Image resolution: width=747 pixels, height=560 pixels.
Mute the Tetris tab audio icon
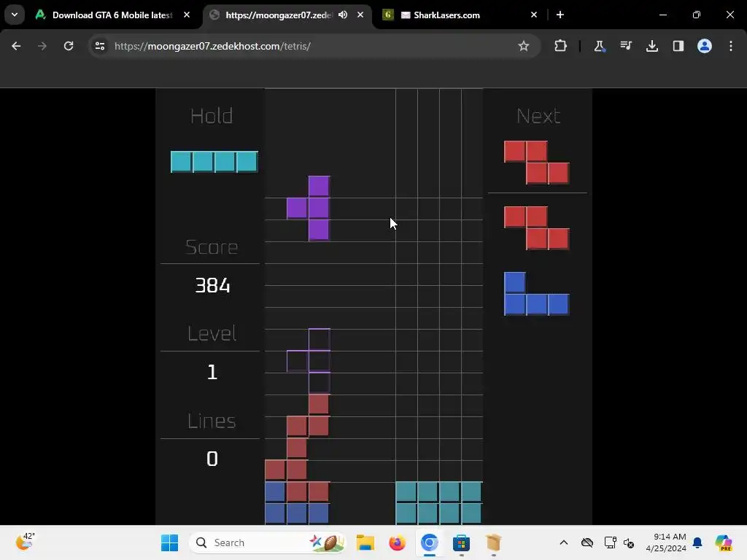tap(343, 15)
